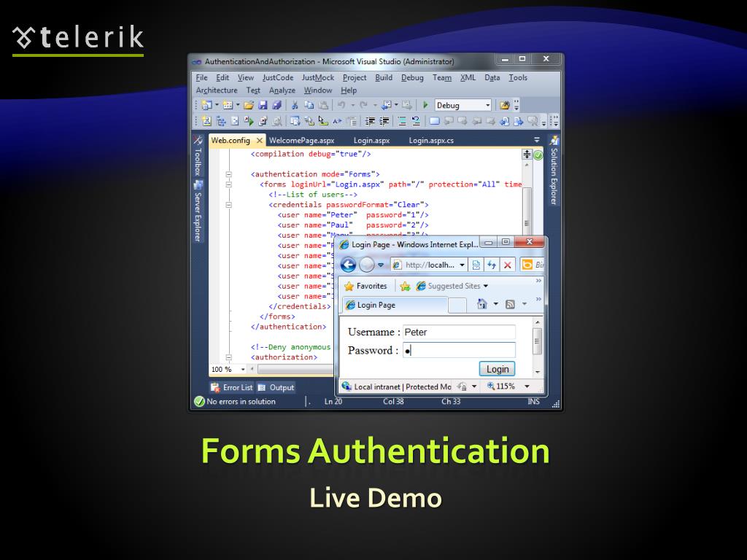Click the Login button
This screenshot has height=560, width=747.
[497, 369]
